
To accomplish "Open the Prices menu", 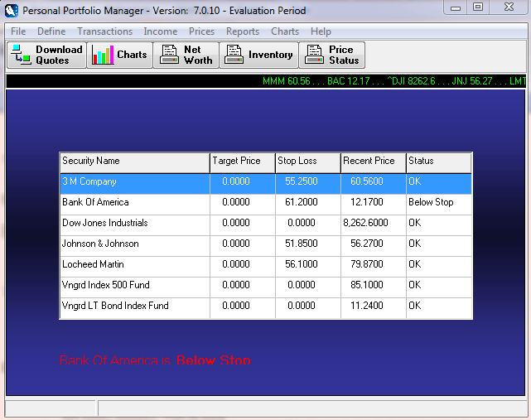I will pos(201,31).
